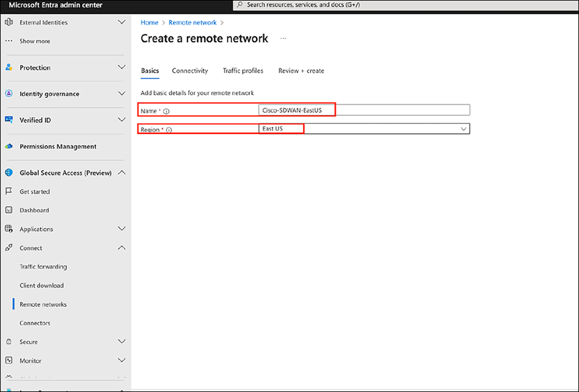The image size is (579, 392).
Task: Click the Monitor icon in the sidebar
Action: coord(9,361)
